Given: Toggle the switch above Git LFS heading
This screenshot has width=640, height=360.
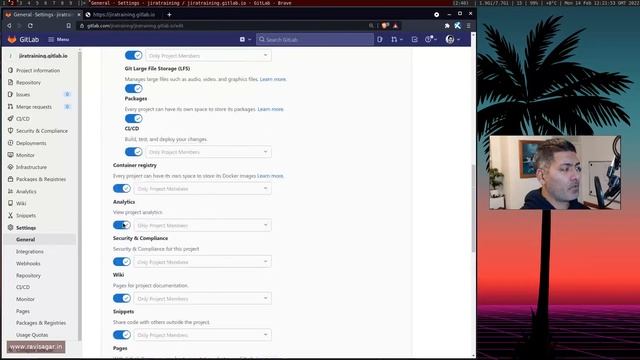Looking at the screenshot, I should pos(133,55).
